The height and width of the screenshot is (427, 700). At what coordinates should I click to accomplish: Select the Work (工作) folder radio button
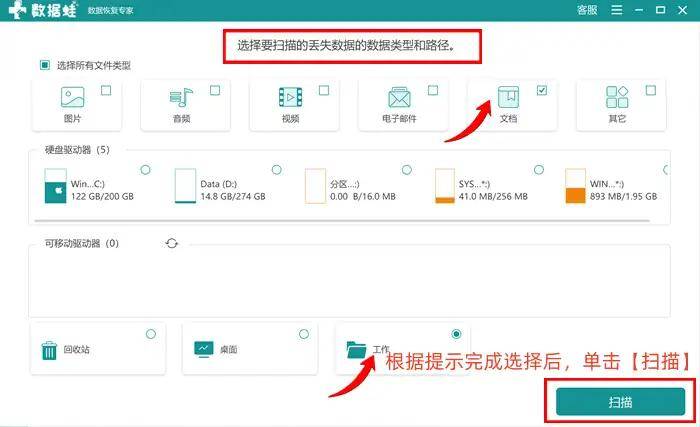pos(457,333)
